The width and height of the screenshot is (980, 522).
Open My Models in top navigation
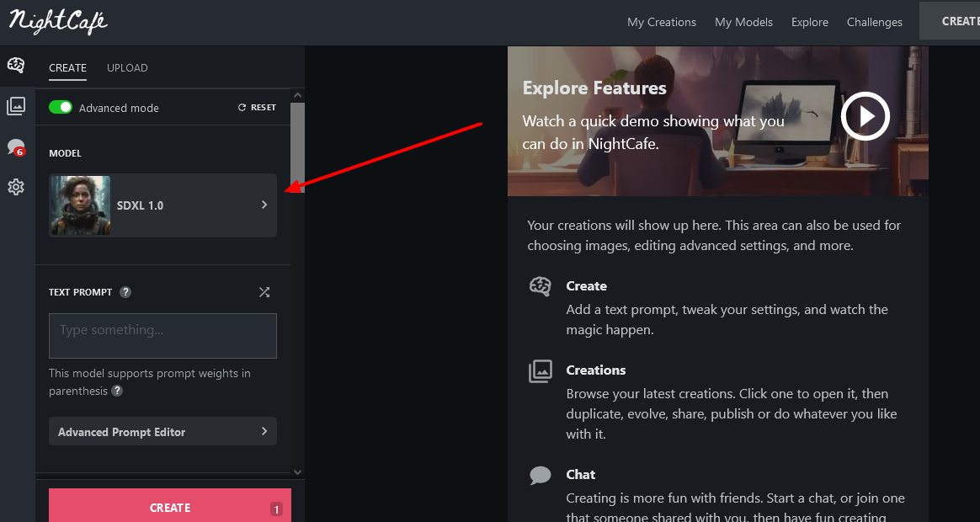[743, 22]
